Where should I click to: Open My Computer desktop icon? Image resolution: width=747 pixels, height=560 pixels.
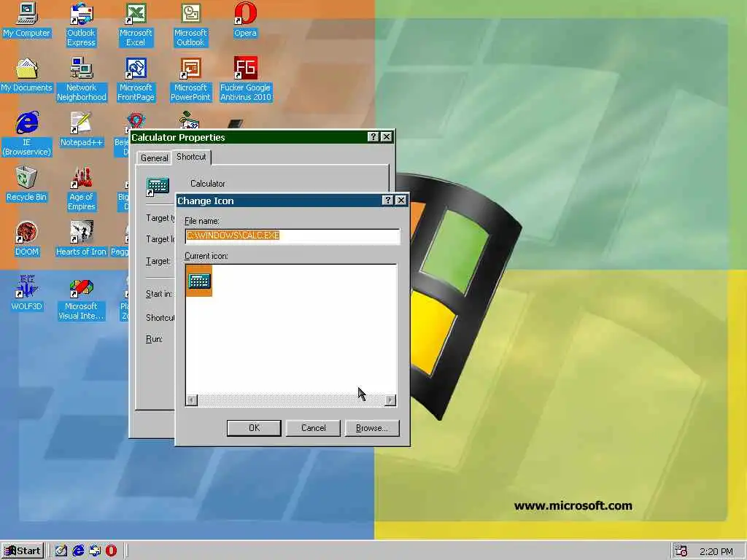(27, 21)
